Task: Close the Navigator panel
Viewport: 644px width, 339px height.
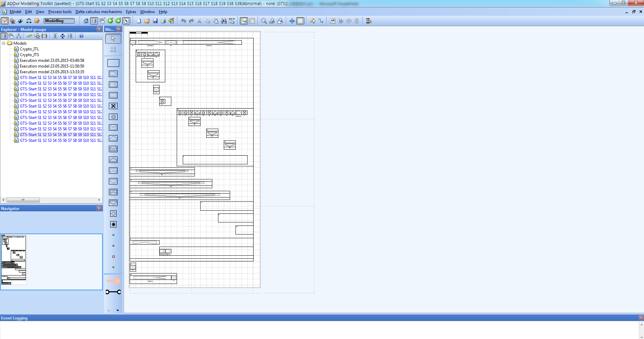Action: 99,208
